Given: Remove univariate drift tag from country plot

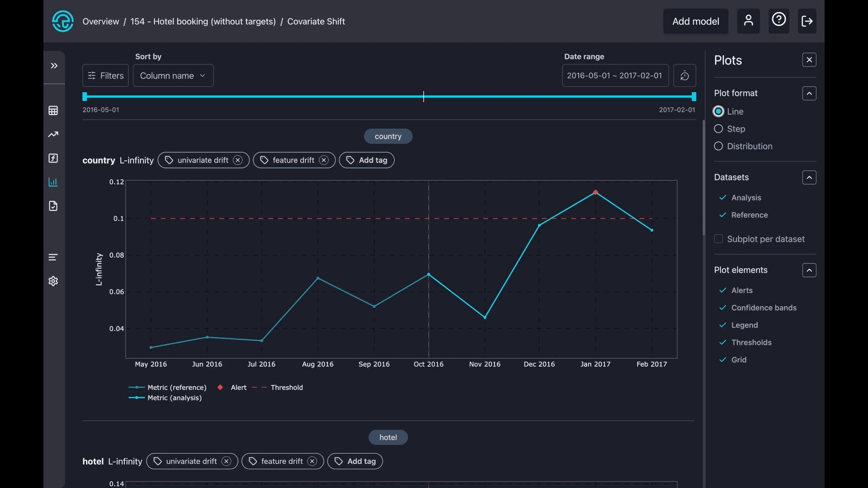Looking at the screenshot, I should pyautogui.click(x=238, y=160).
